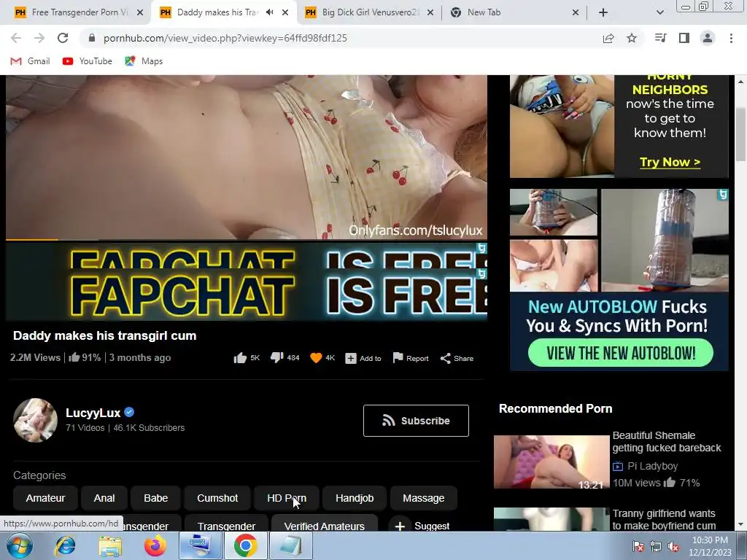This screenshot has width=747, height=560.
Task: Open the taskbar clock and date
Action: pos(710,546)
